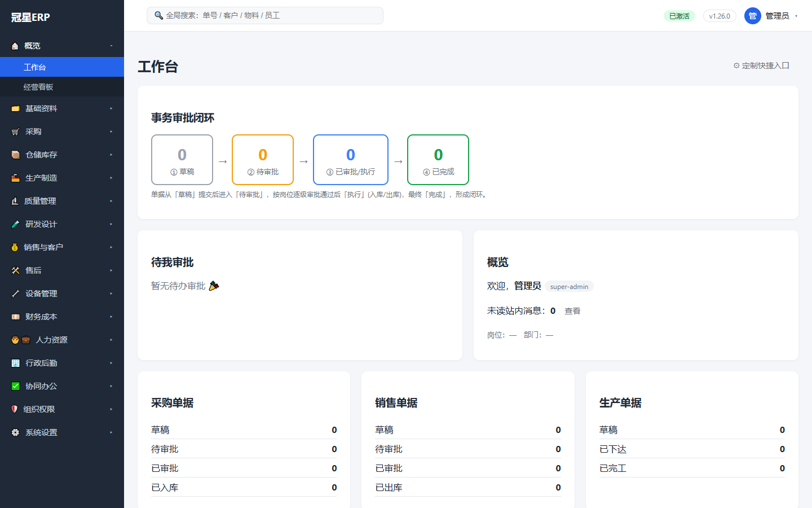Click the people icon for 人力资源

[x=21, y=340]
